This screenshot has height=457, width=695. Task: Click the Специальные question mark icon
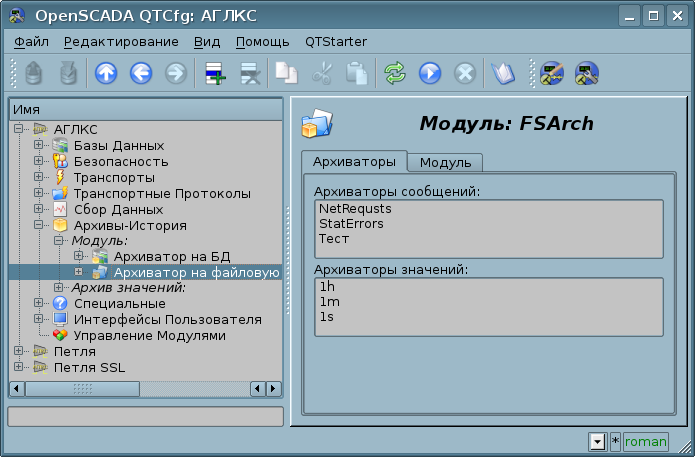[x=60, y=303]
